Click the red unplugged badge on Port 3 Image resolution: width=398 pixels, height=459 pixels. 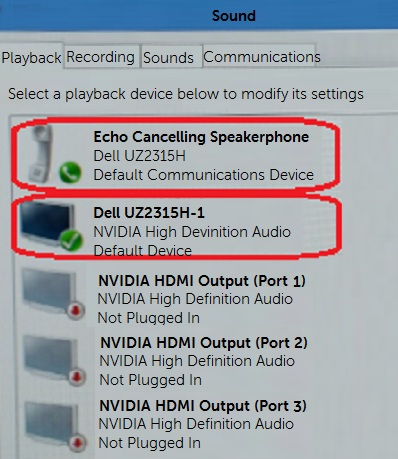78,443
